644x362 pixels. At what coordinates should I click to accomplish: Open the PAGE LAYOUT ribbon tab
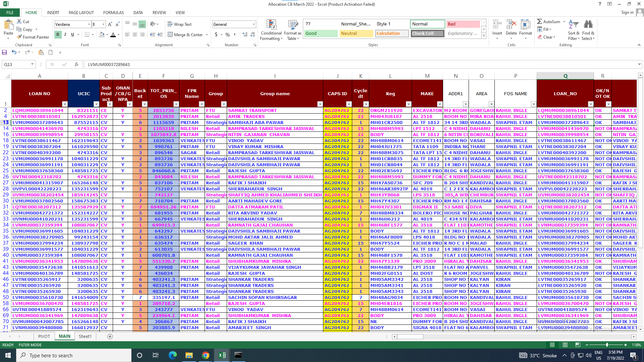(x=81, y=13)
